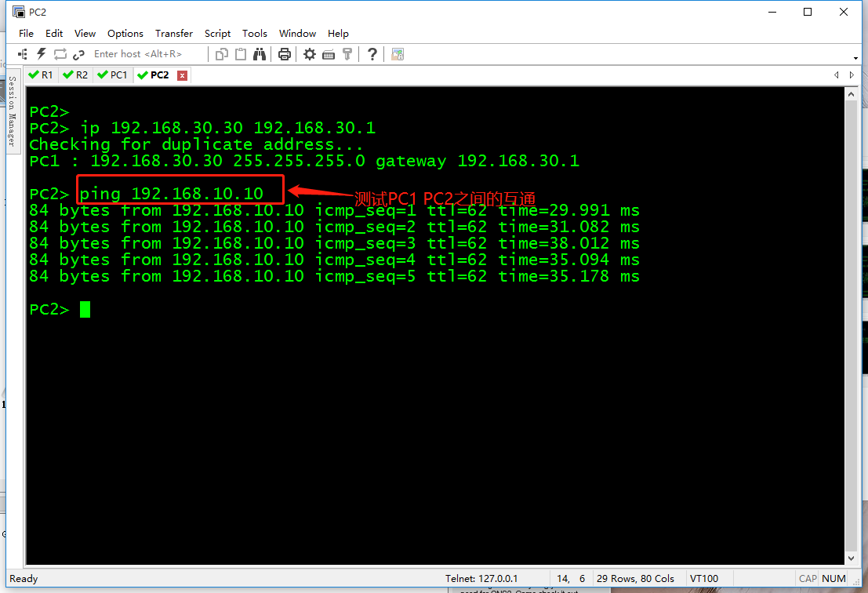Click the tab strip right arrow

click(852, 75)
